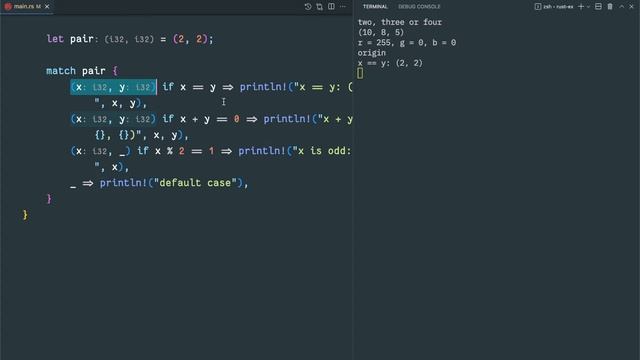Split the editor to the right
This screenshot has height=360, width=640.
pyautogui.click(x=331, y=7)
